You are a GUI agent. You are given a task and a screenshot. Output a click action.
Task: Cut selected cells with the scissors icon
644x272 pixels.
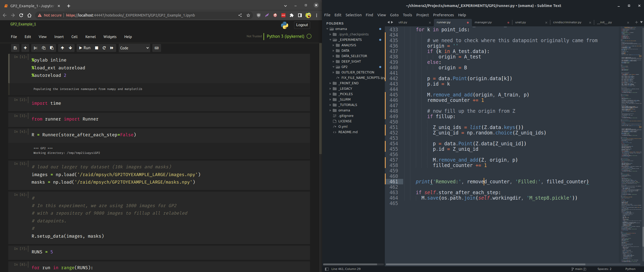(36, 48)
